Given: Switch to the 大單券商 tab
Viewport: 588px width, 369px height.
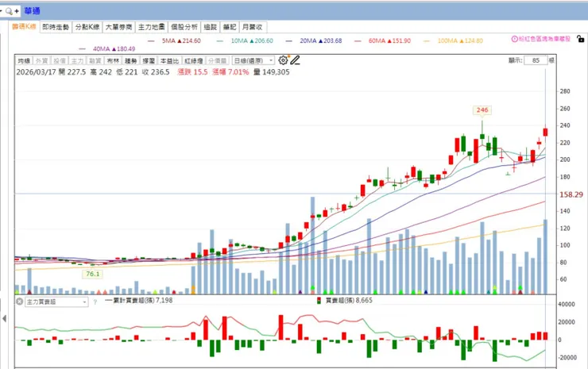Looking at the screenshot, I should click(x=118, y=27).
